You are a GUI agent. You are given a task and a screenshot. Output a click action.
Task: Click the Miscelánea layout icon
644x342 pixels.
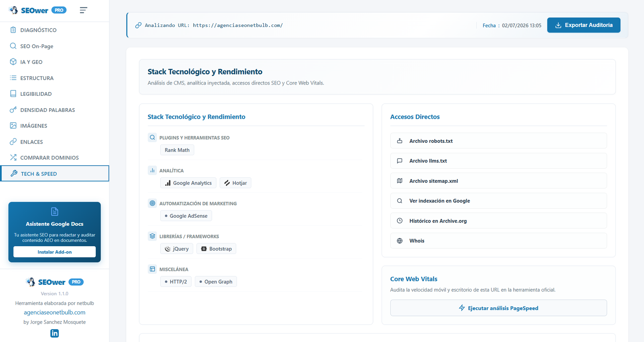pos(152,269)
